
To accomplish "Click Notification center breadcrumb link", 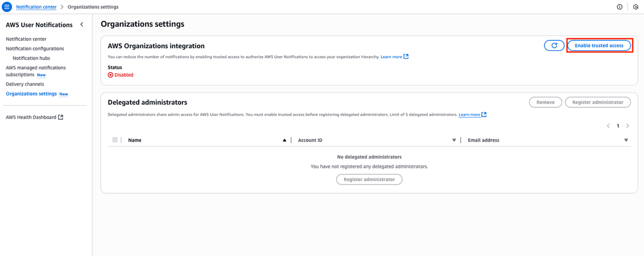I will [36, 7].
